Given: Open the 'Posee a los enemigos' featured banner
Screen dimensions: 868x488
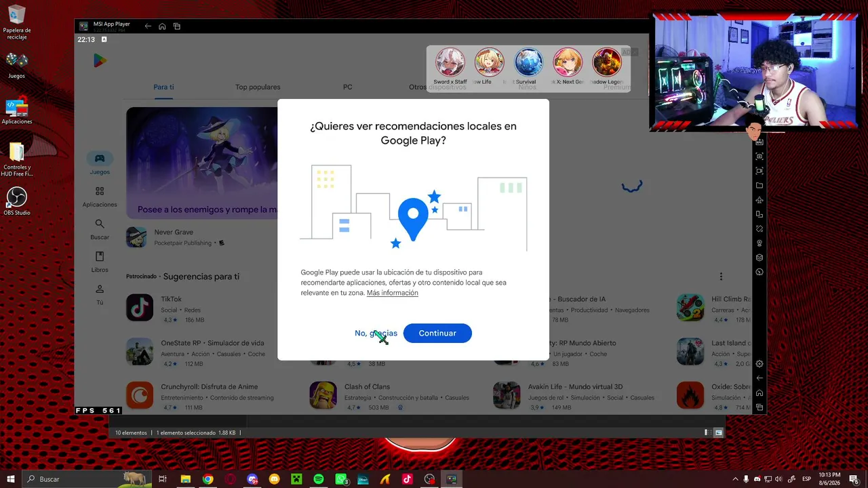Looking at the screenshot, I should coord(202,163).
